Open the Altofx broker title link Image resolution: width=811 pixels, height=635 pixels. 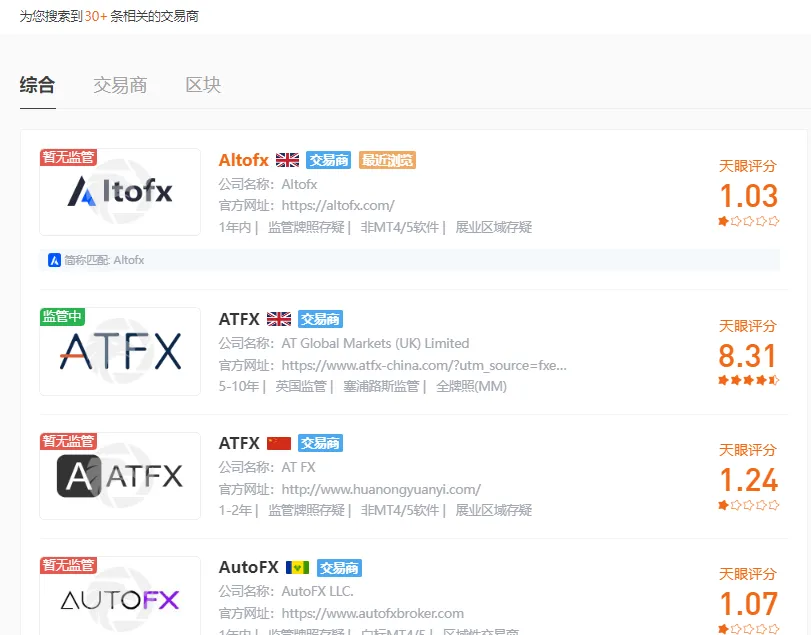244,160
